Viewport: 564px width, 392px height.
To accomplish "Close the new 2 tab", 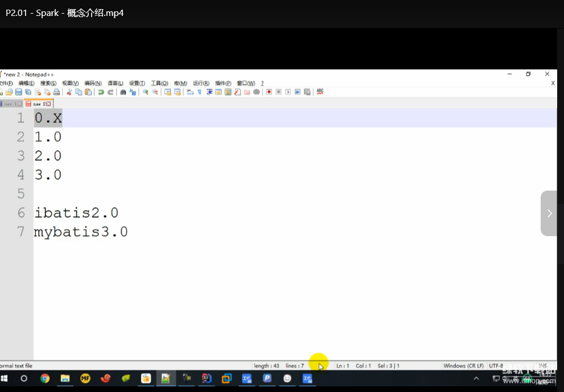I will [x=49, y=104].
